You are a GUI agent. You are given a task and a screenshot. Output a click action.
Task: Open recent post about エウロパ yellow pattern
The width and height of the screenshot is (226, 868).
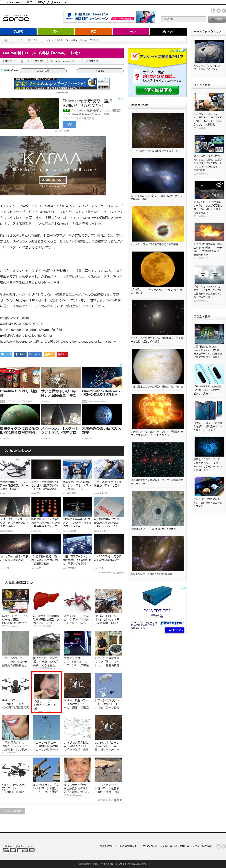pyautogui.click(x=158, y=368)
